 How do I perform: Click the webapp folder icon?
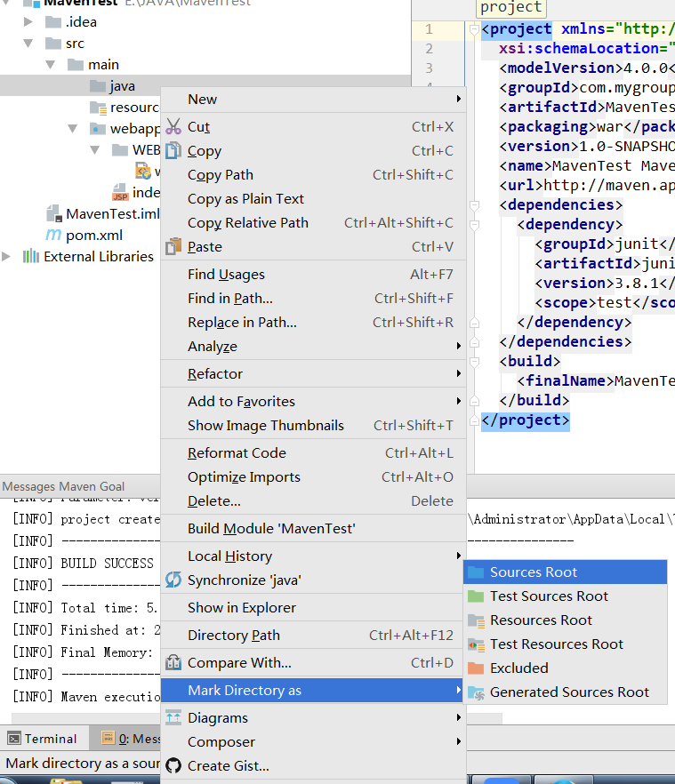tap(97, 129)
